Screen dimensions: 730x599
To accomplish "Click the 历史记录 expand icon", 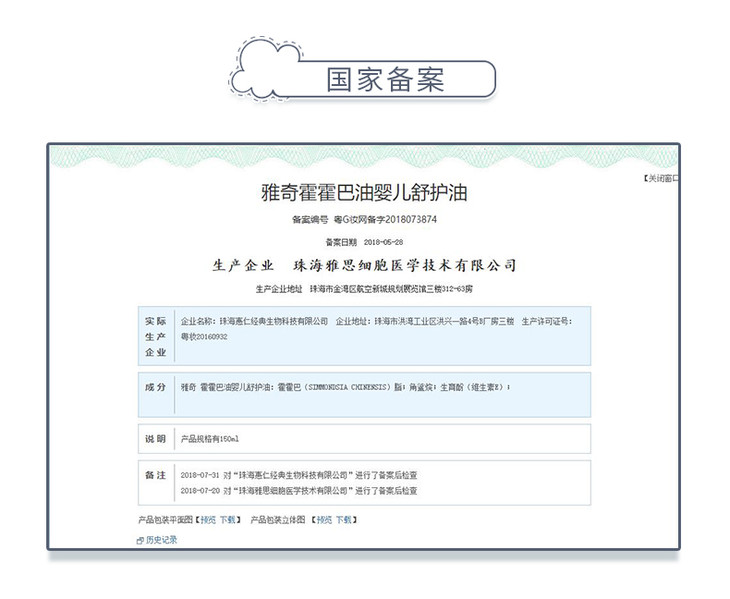I will [x=140, y=540].
